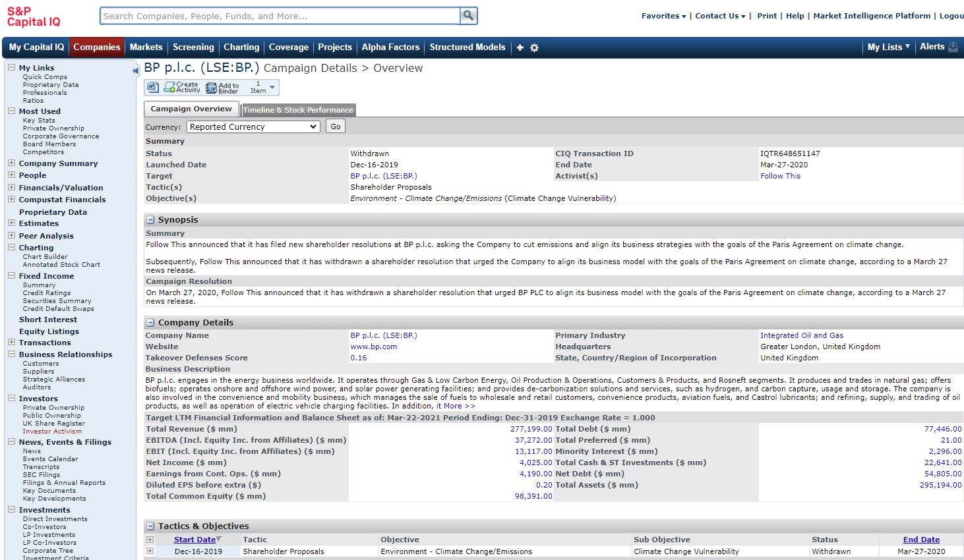Collapse the Synopsis section toggle
Screen dimensions: 964x560
(x=150, y=220)
